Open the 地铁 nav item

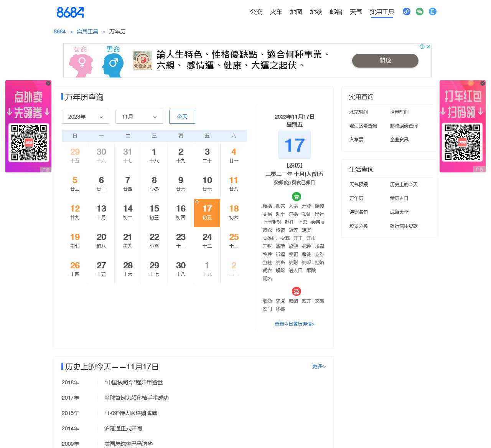316,12
